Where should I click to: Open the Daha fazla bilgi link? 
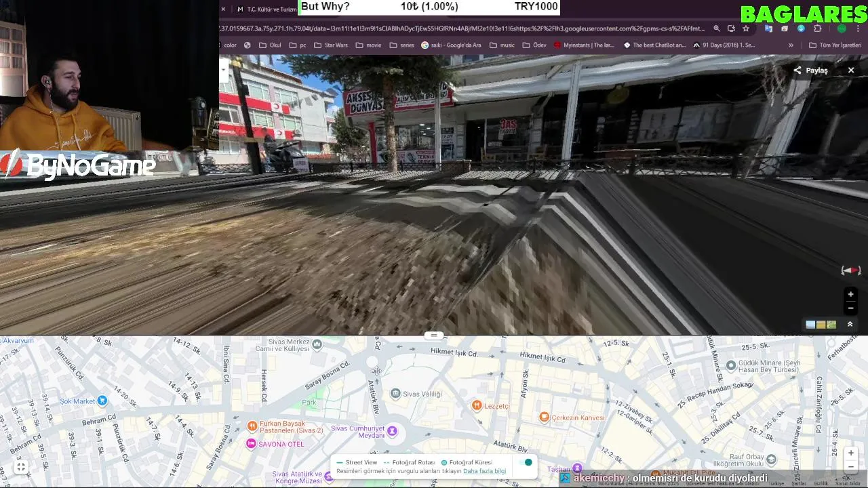click(484, 471)
